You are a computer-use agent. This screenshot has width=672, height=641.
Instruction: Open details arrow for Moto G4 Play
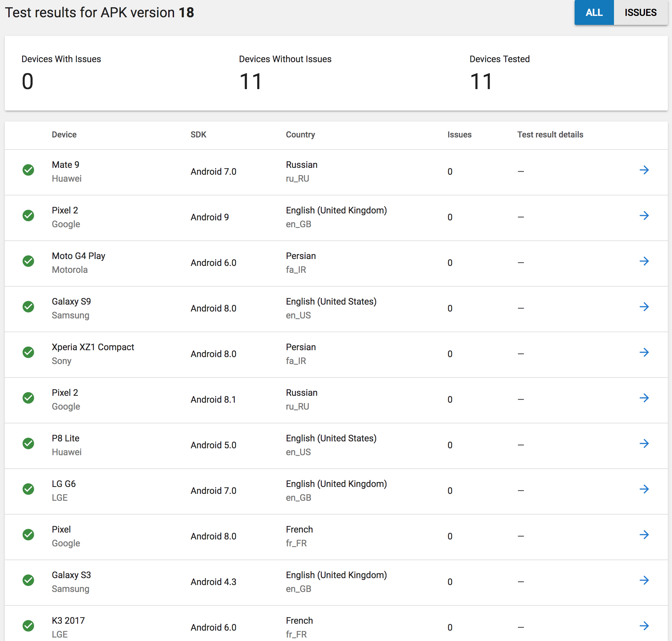(x=644, y=261)
